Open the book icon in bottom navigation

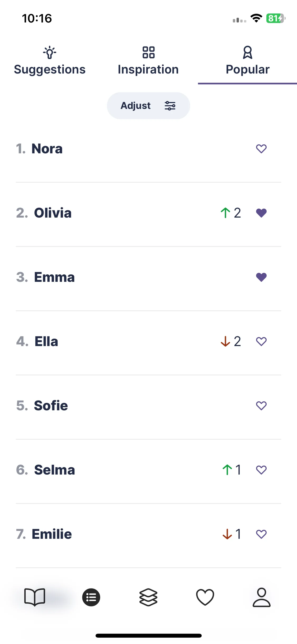[35, 597]
